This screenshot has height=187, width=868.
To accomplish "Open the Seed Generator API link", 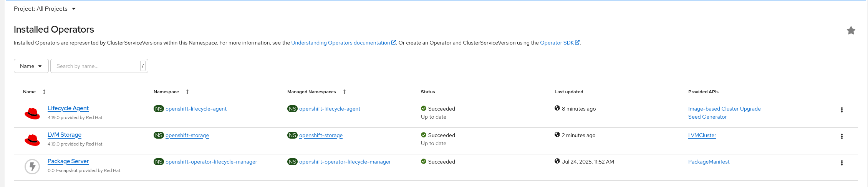I will click(x=707, y=117).
